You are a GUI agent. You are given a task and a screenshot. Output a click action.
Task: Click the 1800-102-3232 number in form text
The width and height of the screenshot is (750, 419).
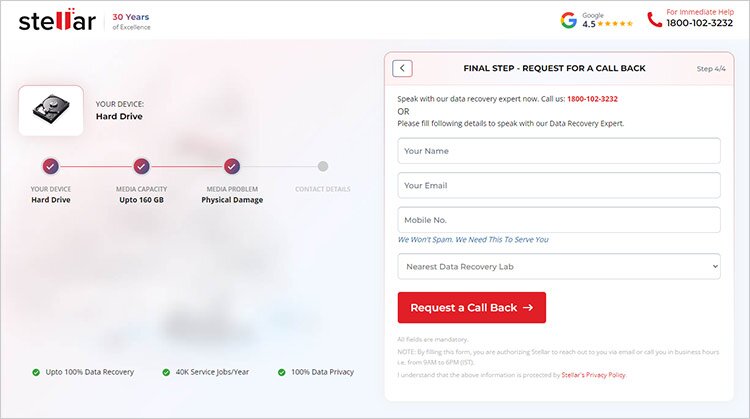[592, 99]
